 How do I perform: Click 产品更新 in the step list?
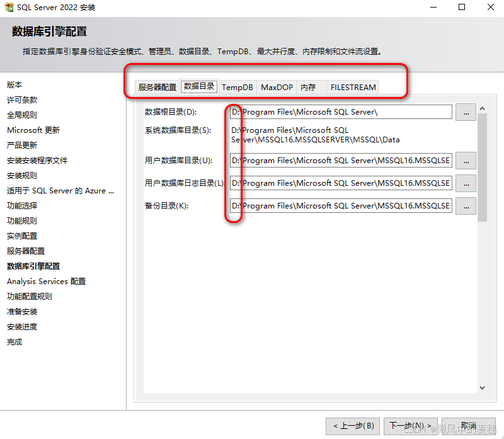[22, 145]
